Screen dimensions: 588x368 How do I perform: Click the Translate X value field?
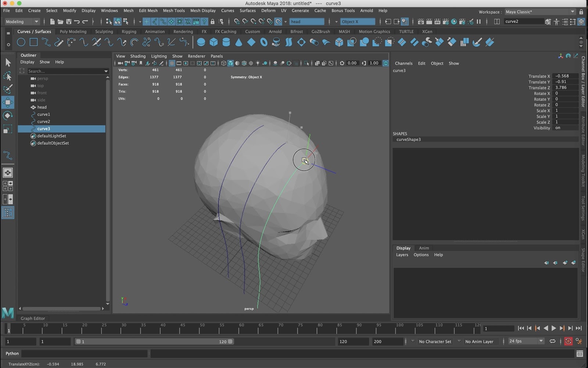tap(564, 76)
